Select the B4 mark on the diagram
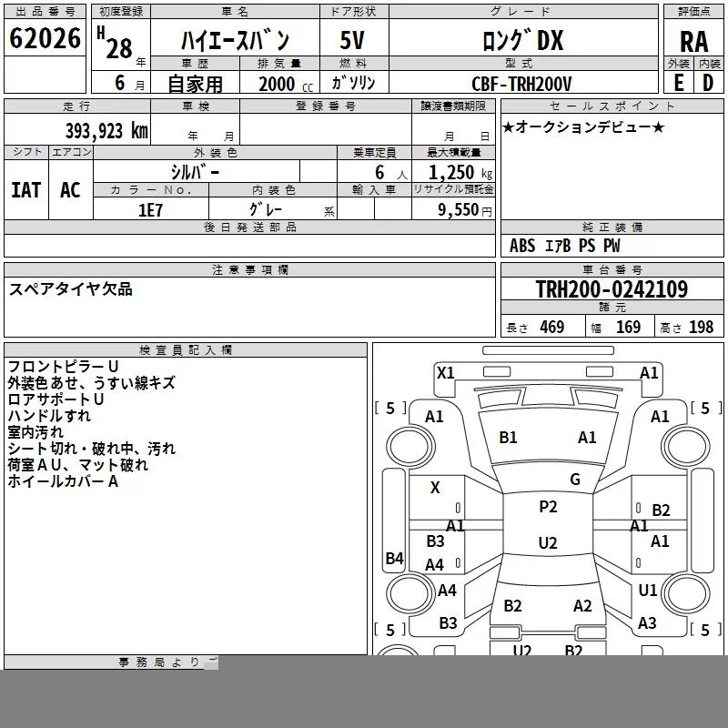 [x=395, y=558]
